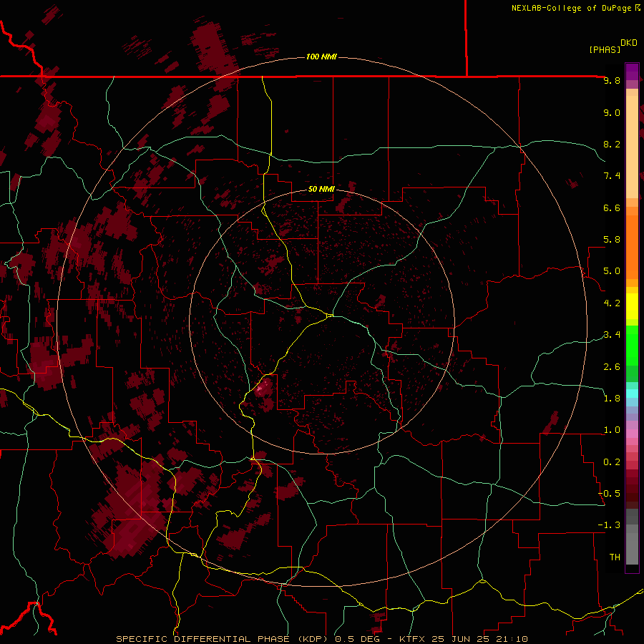The image size is (644, 644).
Task: Click the 1.0 scale value
Action: [x=612, y=430]
